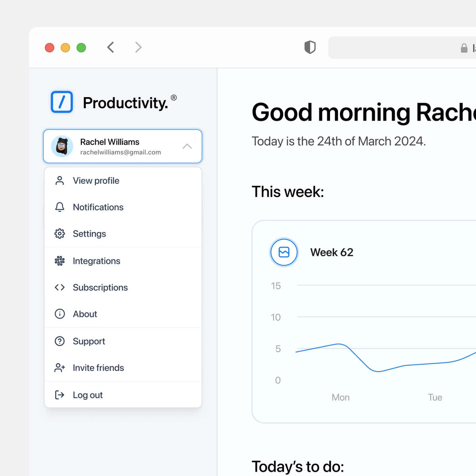Click the Week 62 chart title

click(x=332, y=252)
